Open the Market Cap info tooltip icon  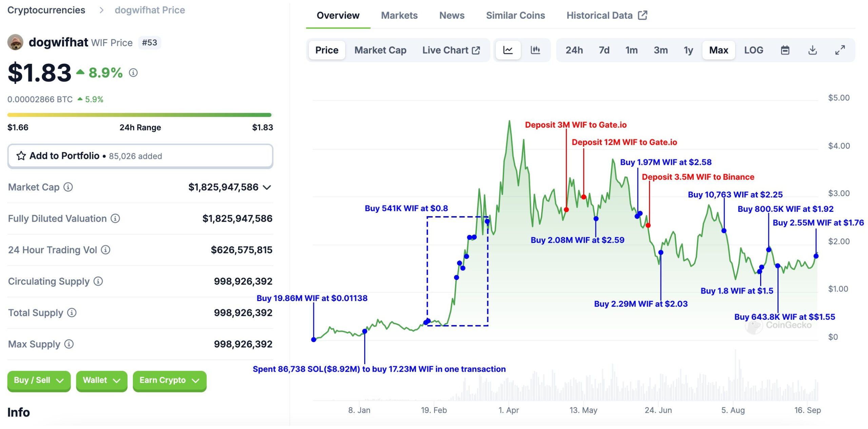click(x=68, y=187)
